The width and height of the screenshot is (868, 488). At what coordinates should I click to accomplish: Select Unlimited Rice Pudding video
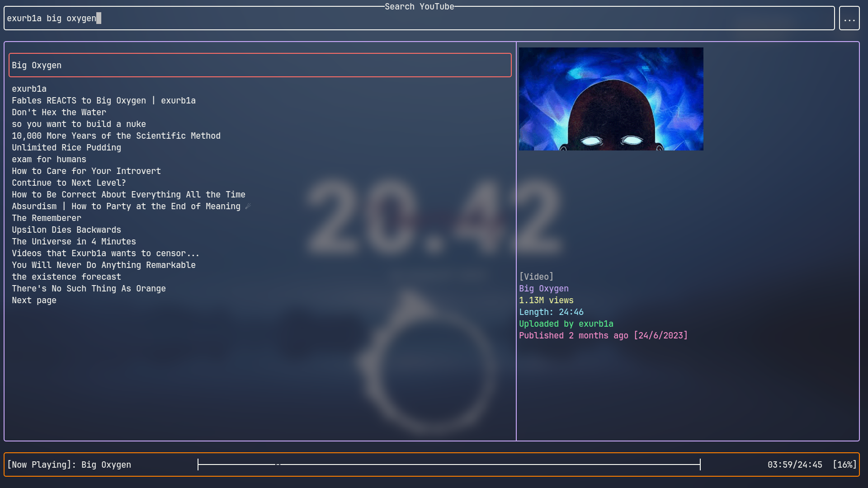pyautogui.click(x=66, y=148)
